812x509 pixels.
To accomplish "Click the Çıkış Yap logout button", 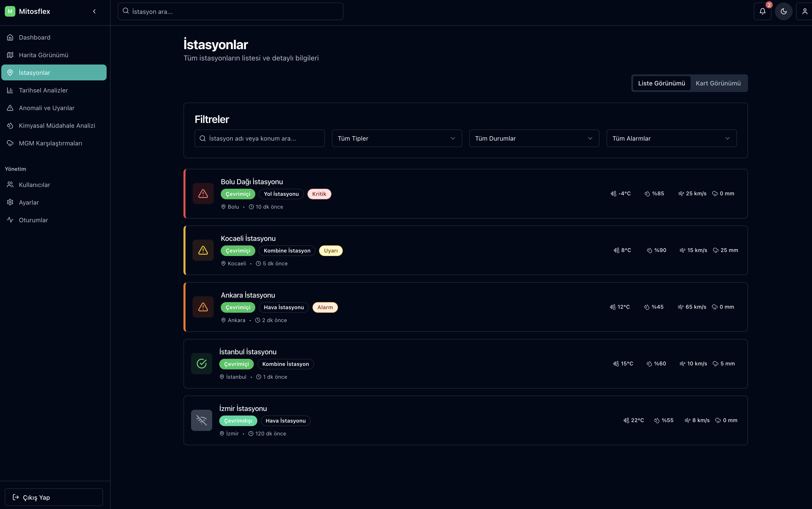I will tap(54, 497).
